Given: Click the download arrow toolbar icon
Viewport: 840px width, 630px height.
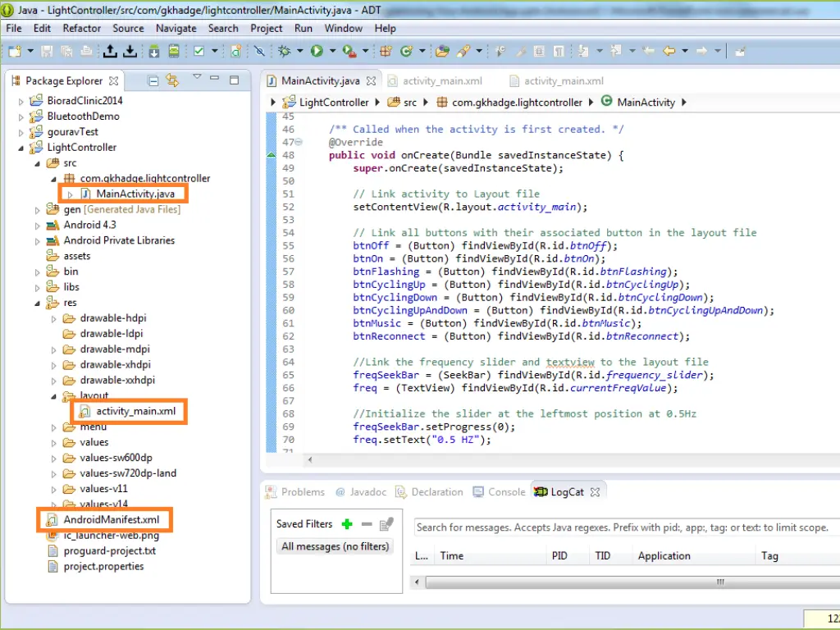Looking at the screenshot, I should [130, 52].
